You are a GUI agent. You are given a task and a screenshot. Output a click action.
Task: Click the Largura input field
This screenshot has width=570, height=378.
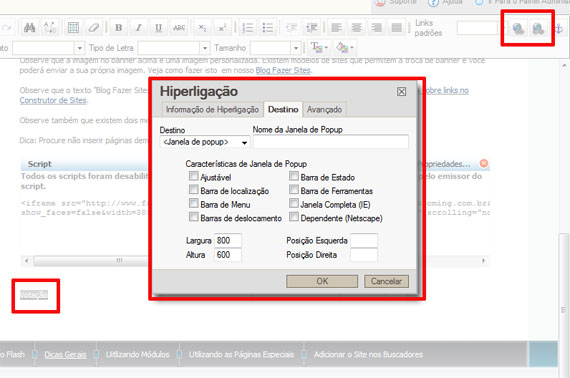click(228, 240)
